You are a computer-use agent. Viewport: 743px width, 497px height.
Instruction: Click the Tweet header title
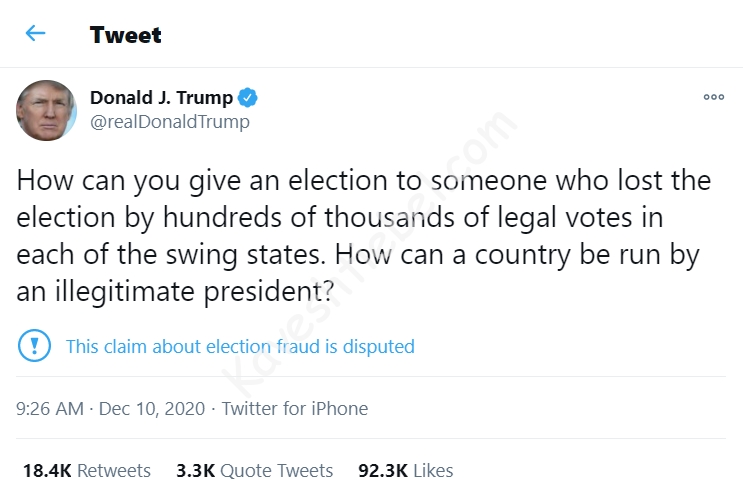(125, 35)
